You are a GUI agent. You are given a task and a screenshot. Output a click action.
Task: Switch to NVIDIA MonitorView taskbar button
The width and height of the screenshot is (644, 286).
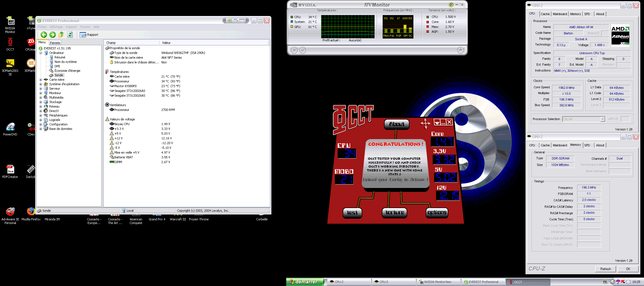coord(438,282)
